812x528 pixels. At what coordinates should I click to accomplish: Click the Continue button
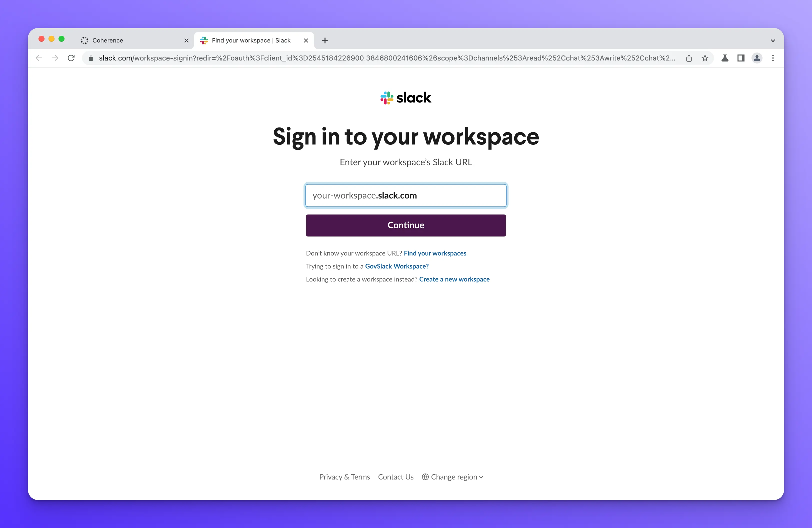406,225
